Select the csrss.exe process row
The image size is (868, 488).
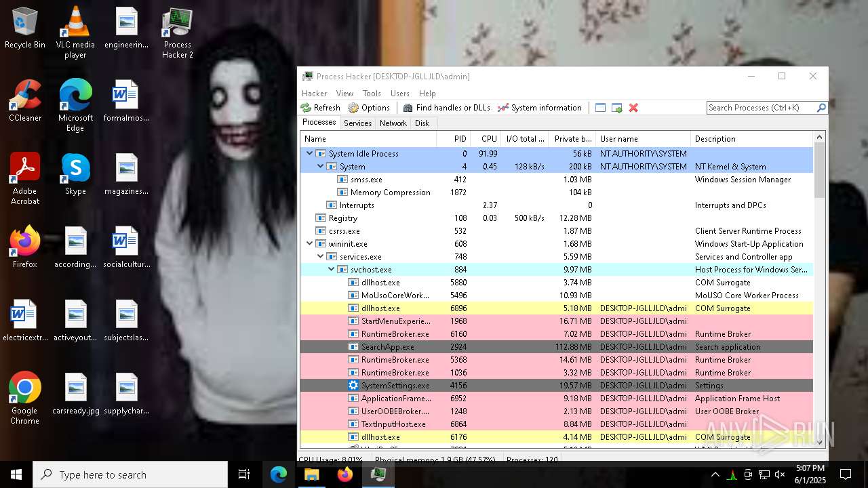point(557,231)
